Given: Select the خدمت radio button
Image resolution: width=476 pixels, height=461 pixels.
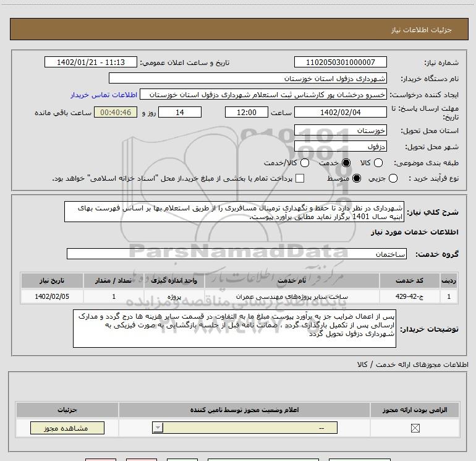Looking at the screenshot, I should (346, 163).
